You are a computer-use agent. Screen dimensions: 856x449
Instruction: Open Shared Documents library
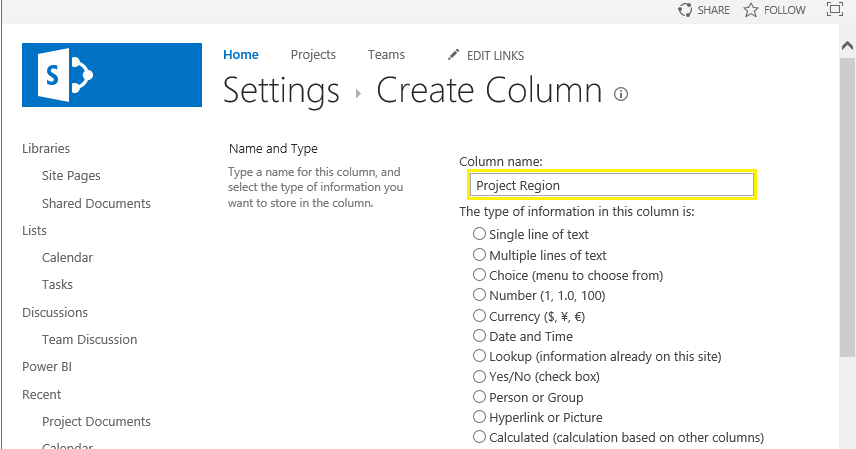(96, 203)
